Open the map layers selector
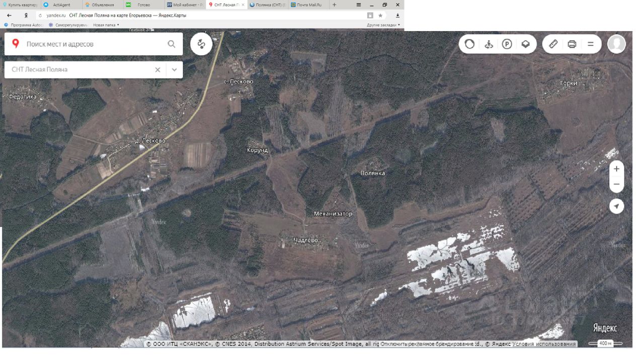 [525, 44]
